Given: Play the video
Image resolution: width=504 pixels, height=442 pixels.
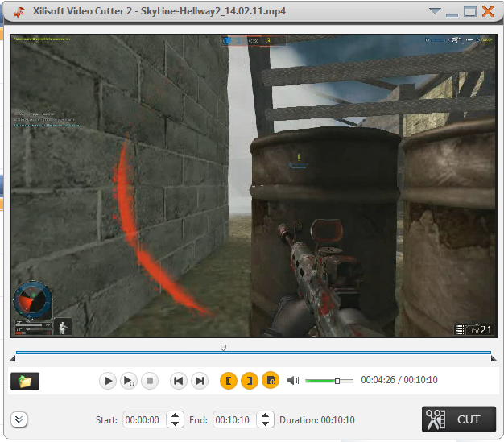Looking at the screenshot, I should pos(108,381).
